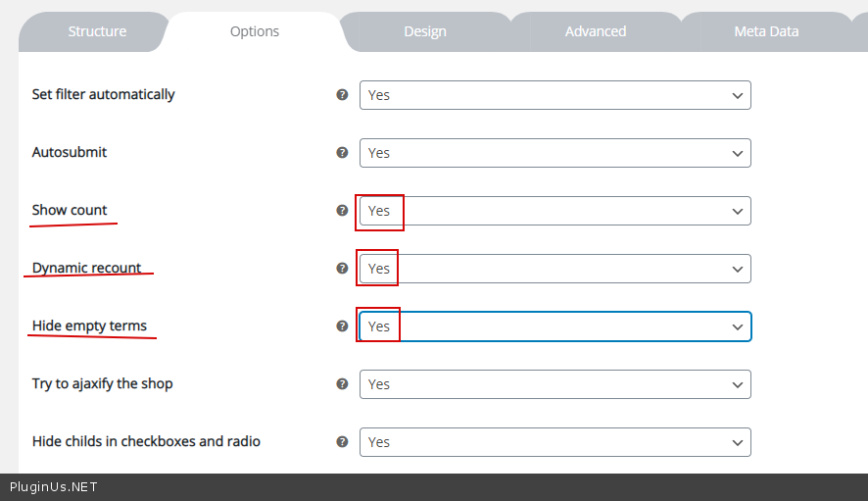Click help icon beside Set filter automatically
Image resolution: width=868 pixels, height=501 pixels.
[x=342, y=95]
